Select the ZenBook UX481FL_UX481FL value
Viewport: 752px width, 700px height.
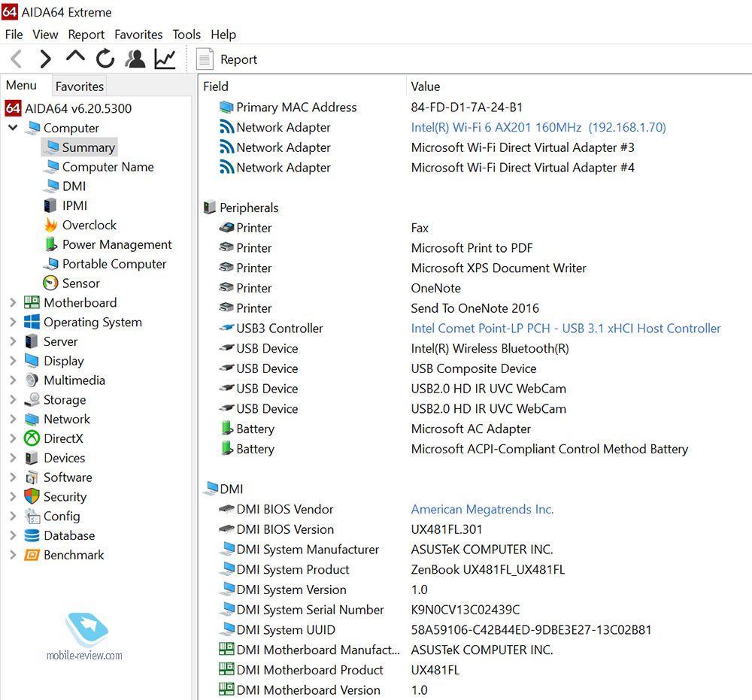point(488,569)
